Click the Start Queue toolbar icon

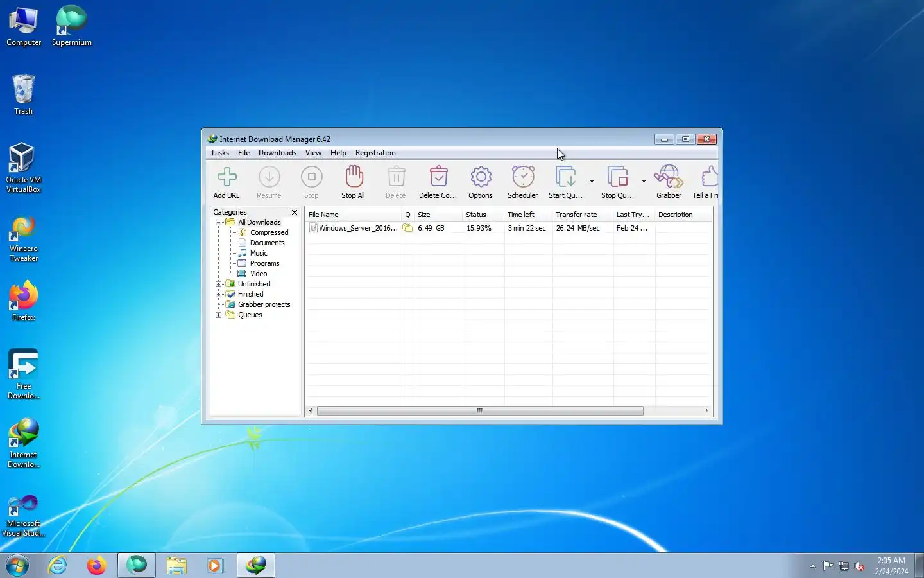click(566, 177)
